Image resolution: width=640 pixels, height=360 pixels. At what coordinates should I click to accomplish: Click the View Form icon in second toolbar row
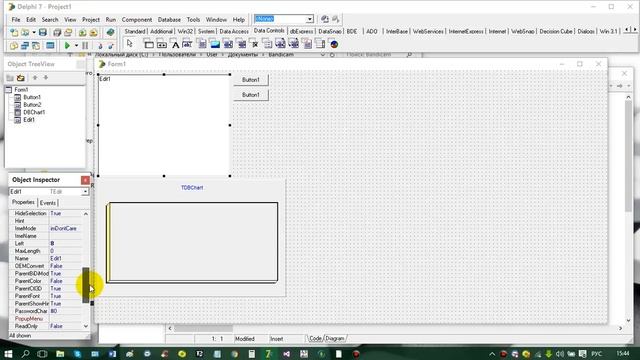(25, 46)
